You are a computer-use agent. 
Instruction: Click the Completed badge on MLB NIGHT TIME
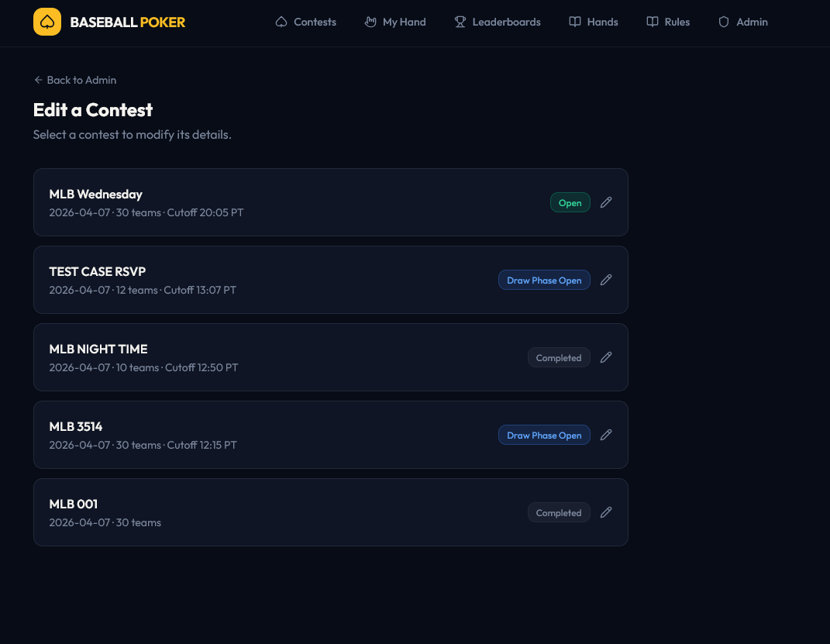559,357
